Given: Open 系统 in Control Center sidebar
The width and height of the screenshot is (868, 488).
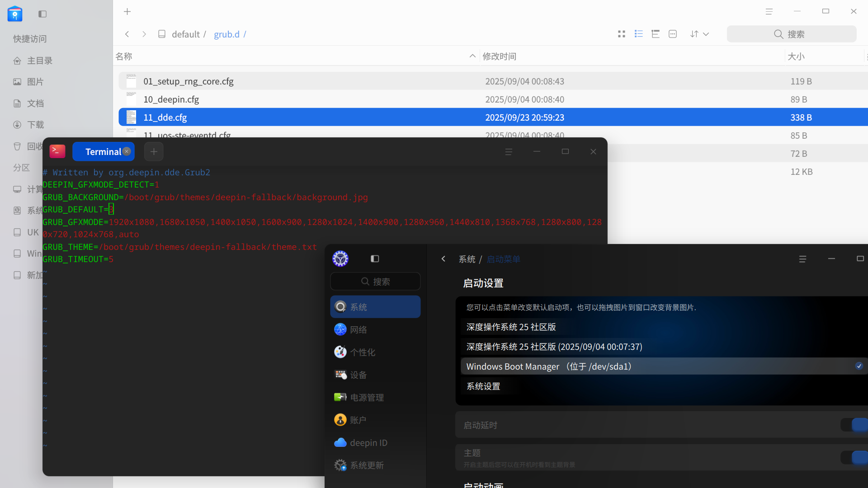Looking at the screenshot, I should (x=375, y=307).
